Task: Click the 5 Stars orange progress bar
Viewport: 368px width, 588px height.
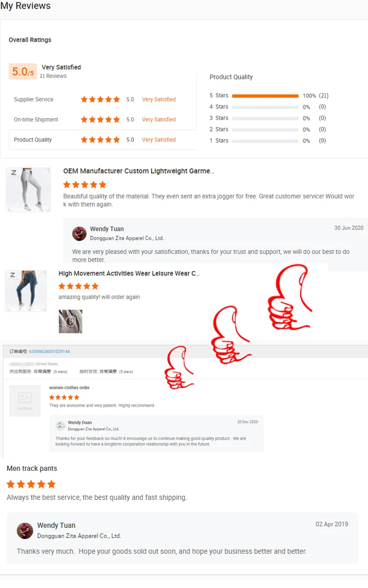Action: pos(265,96)
